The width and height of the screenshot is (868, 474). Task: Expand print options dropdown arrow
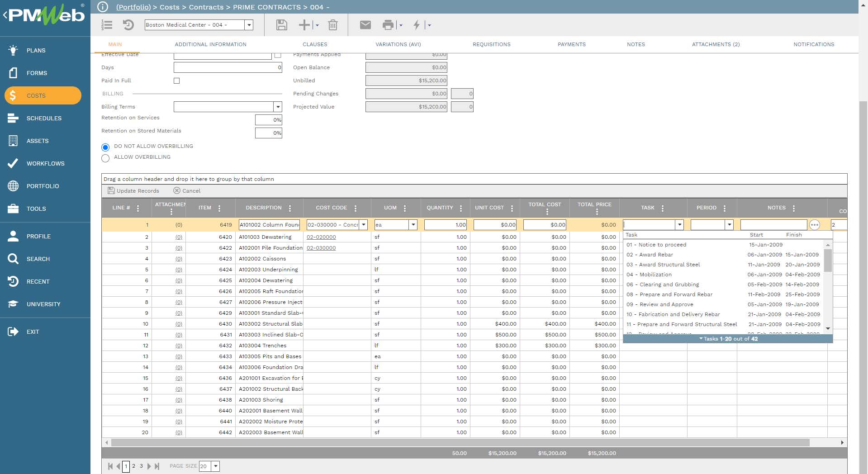pyautogui.click(x=401, y=25)
